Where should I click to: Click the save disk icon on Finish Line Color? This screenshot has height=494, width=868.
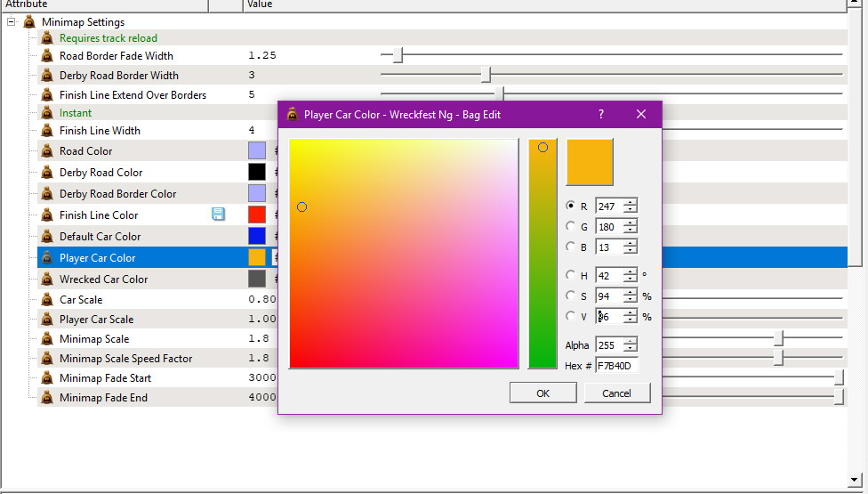pyautogui.click(x=218, y=215)
